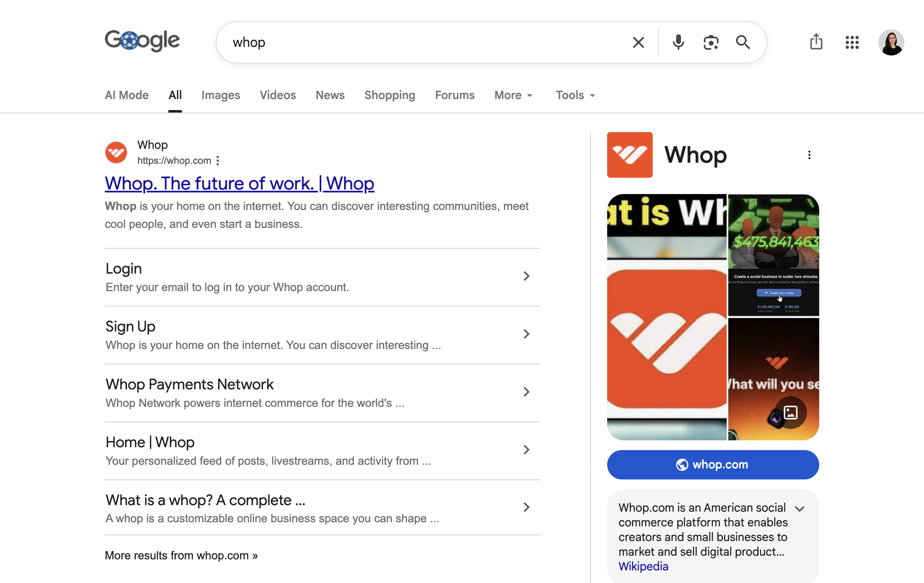Viewport: 924px width, 583px height.
Task: Open the Sign Up sitelink chevron
Action: pyautogui.click(x=526, y=334)
